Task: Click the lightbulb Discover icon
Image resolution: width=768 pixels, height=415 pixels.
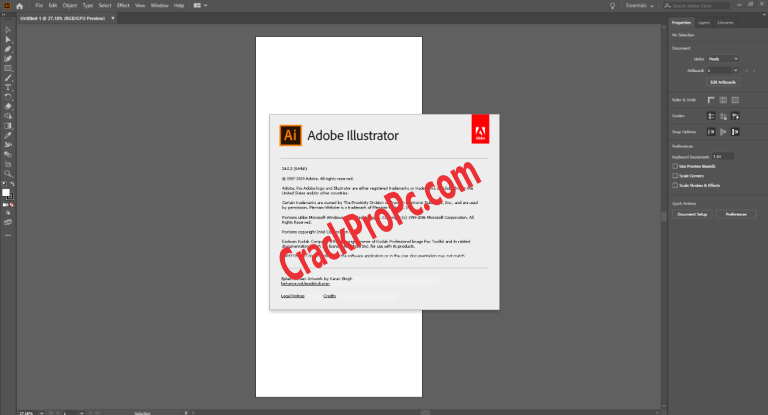Action: 612,6
